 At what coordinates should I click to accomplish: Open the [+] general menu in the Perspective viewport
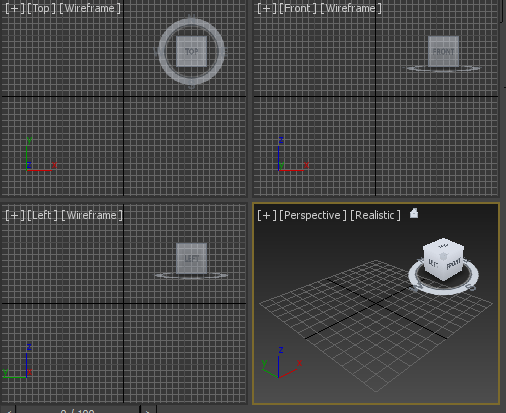pos(267,215)
